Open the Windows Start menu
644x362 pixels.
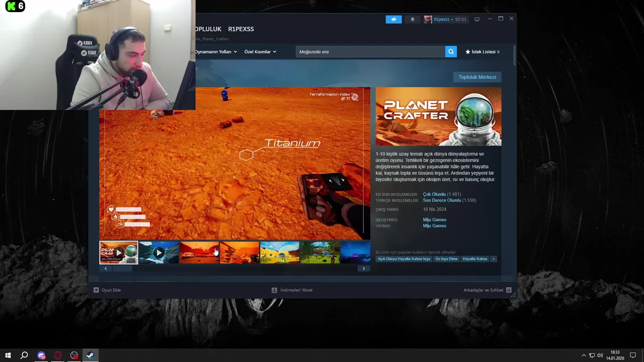pyautogui.click(x=8, y=355)
